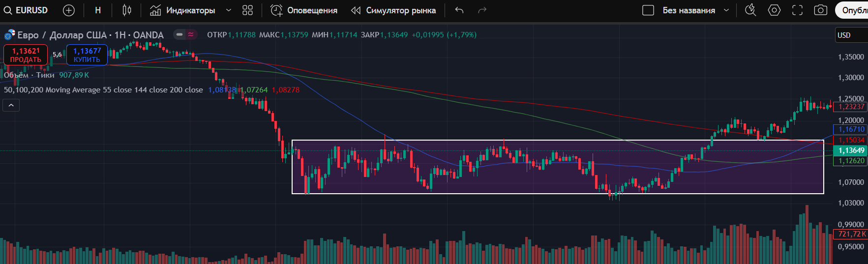
Task: Click the undo arrow in the toolbar
Action: 459,10
